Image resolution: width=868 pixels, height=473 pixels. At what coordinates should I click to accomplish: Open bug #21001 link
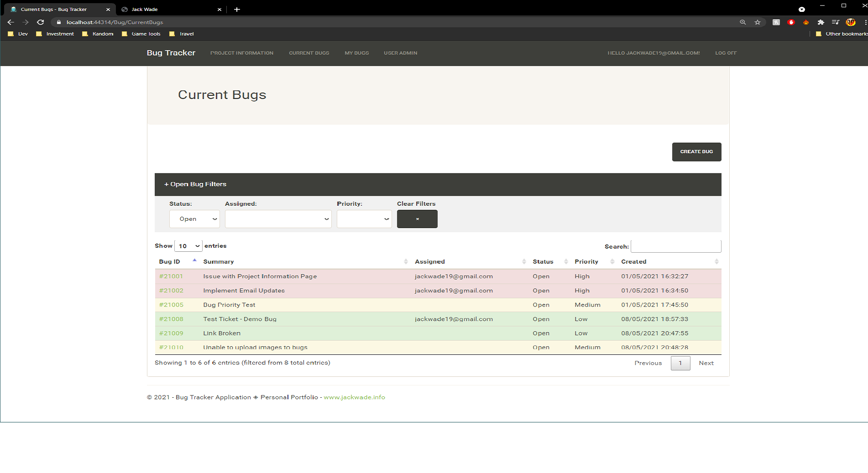coord(171,276)
